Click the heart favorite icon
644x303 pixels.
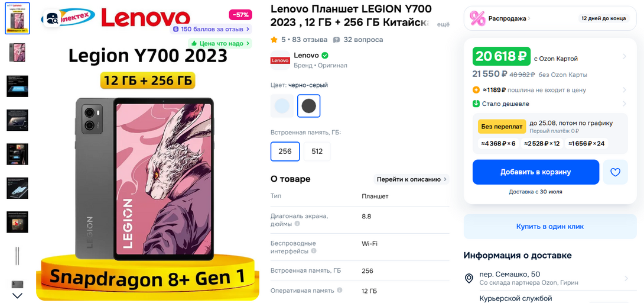(x=615, y=172)
